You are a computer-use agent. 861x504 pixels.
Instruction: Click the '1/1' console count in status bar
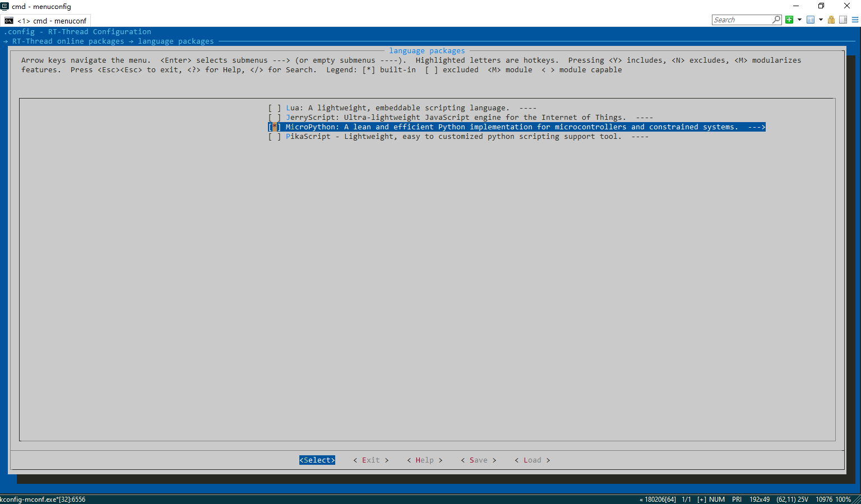(x=687, y=499)
